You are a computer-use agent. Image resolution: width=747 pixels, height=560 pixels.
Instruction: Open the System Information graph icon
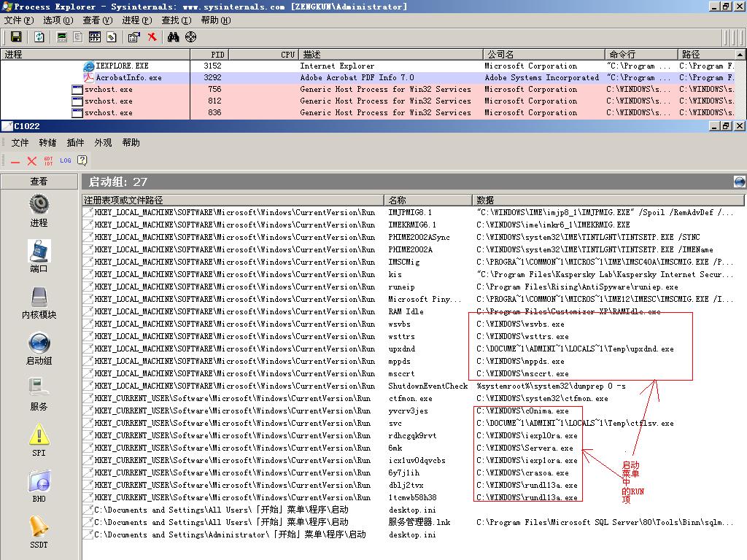(62, 37)
